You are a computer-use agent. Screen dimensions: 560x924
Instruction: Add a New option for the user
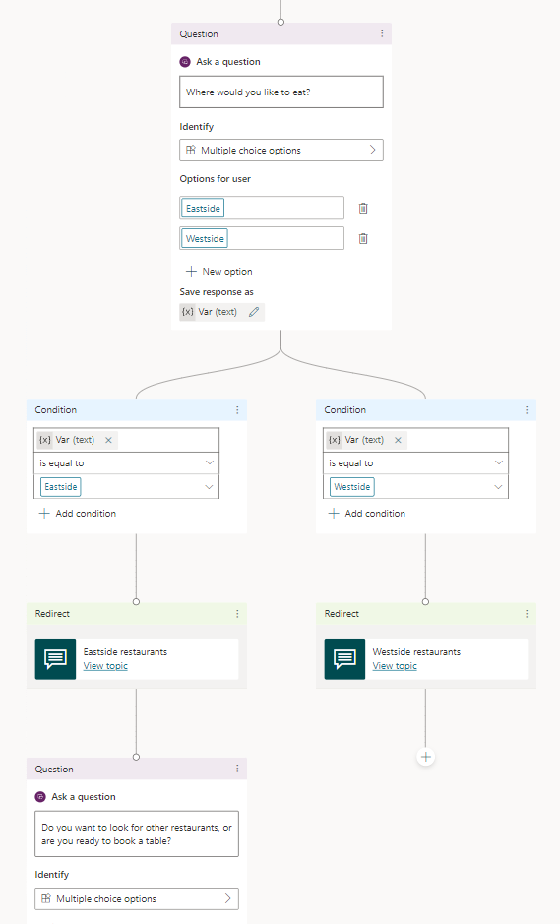click(x=219, y=271)
